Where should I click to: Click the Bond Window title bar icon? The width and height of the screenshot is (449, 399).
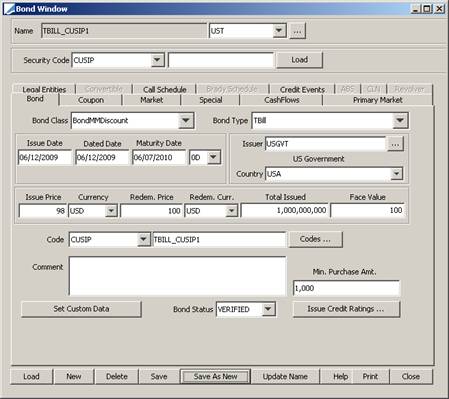9,9
